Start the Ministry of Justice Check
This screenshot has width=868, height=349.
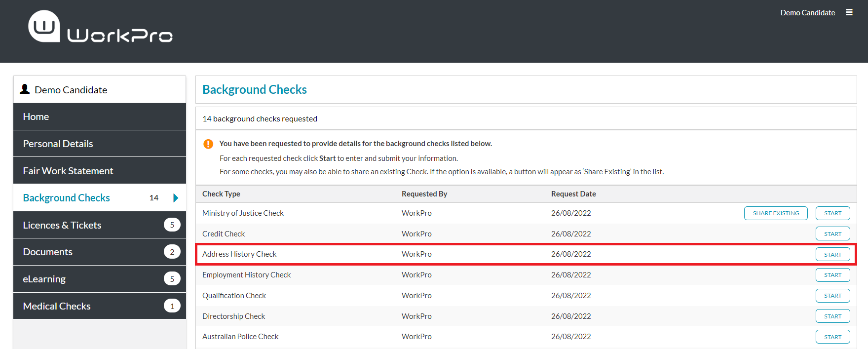click(x=833, y=213)
